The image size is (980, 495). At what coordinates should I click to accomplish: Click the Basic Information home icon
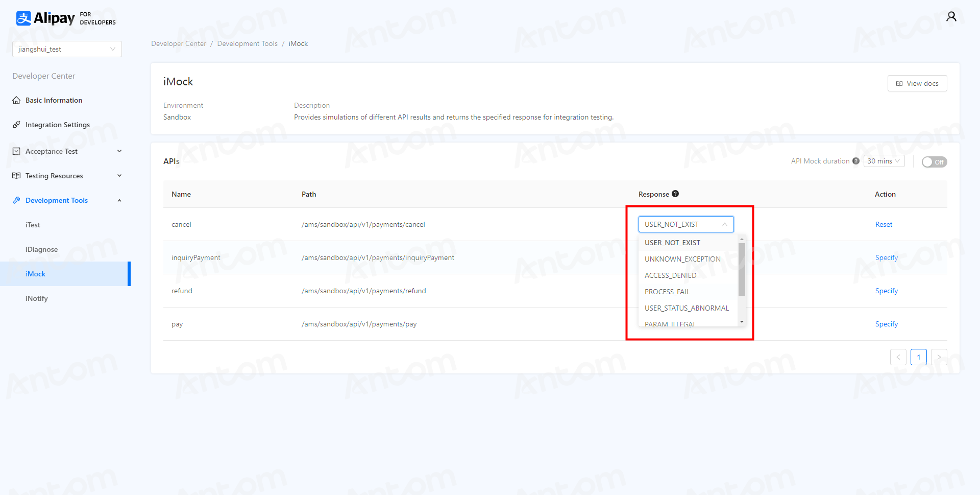tap(16, 100)
